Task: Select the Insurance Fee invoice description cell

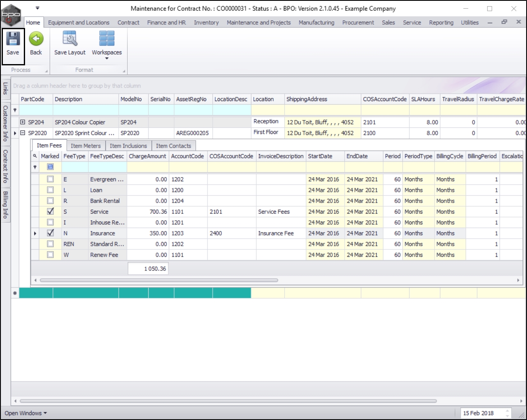Action: (x=281, y=233)
